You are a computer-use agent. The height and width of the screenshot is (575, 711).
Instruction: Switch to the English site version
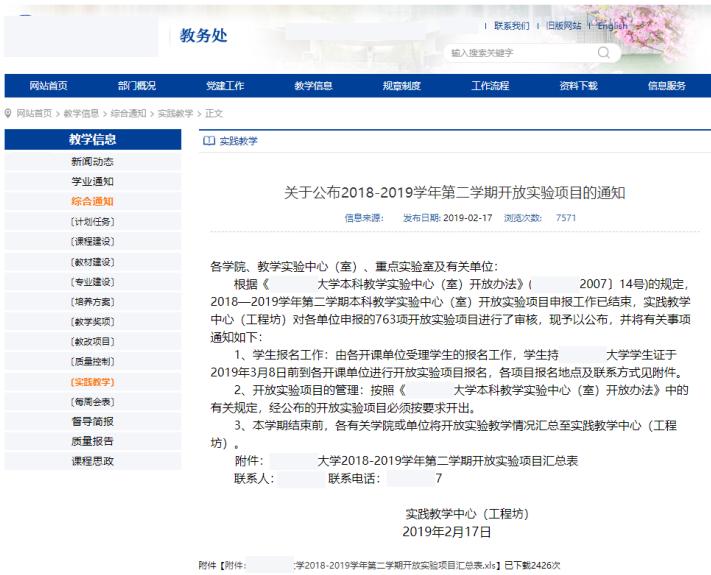pyautogui.click(x=612, y=26)
